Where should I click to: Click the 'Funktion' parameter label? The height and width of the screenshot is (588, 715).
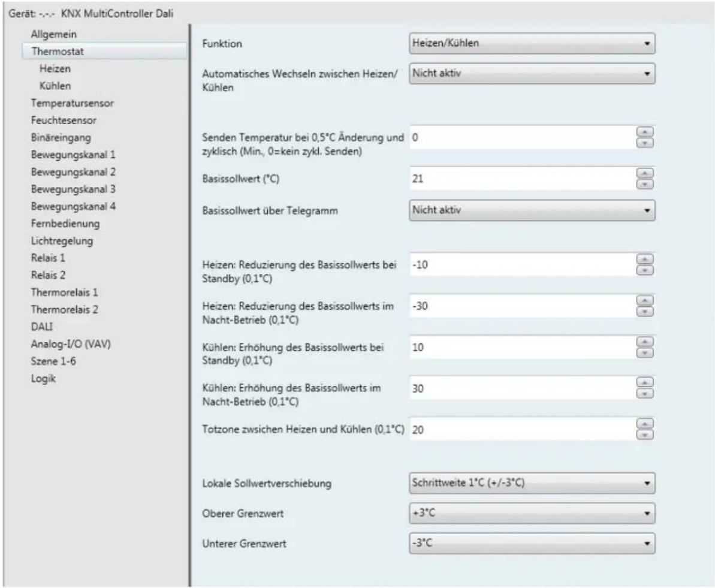point(222,44)
